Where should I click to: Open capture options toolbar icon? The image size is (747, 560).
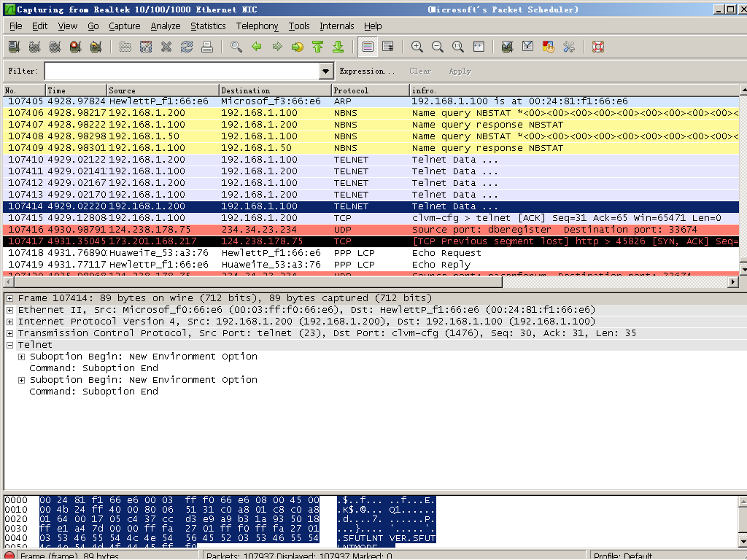(35, 47)
